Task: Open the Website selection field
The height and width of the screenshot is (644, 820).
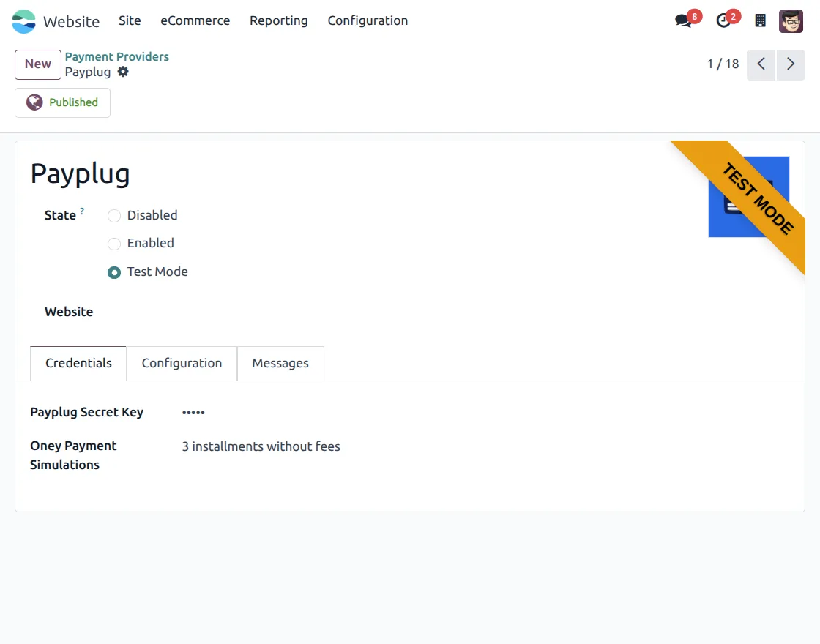Action: 220,312
